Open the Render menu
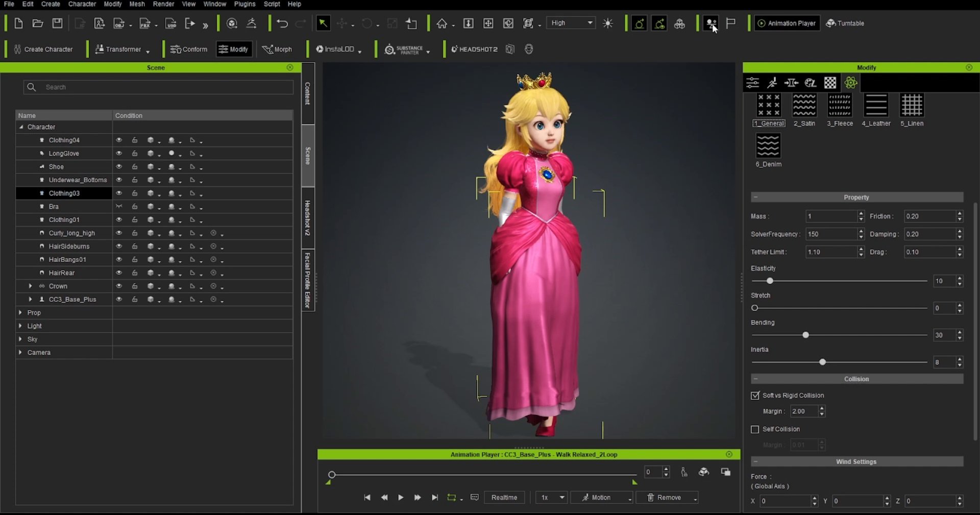 (x=163, y=4)
